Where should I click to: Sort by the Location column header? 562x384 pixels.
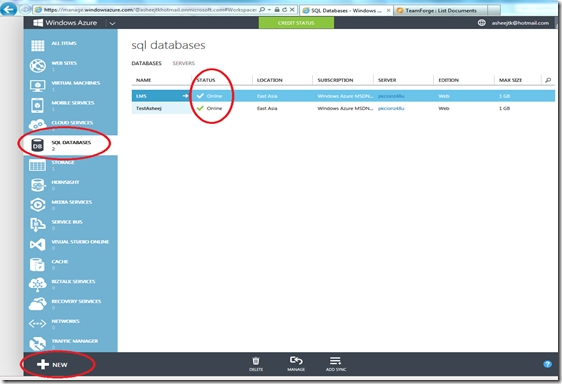pos(270,80)
